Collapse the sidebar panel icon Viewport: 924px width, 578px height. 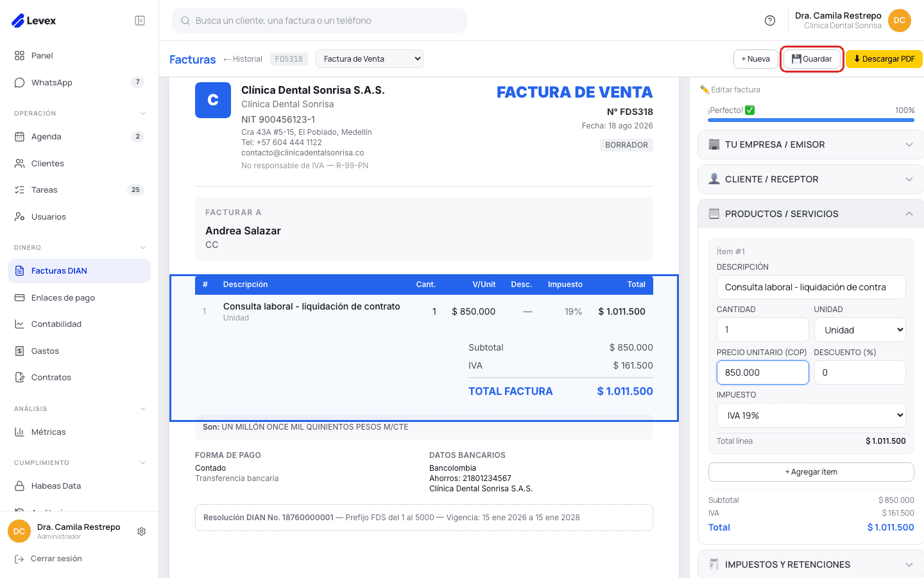click(140, 21)
